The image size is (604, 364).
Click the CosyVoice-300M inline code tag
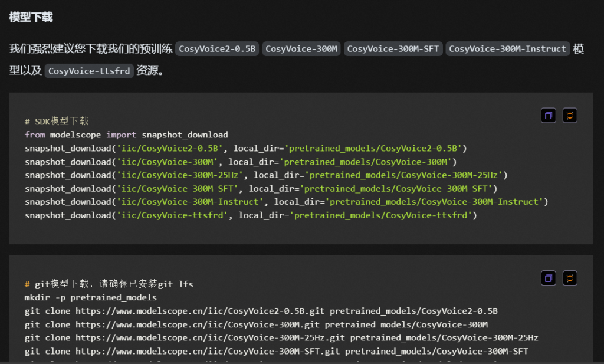(x=301, y=49)
